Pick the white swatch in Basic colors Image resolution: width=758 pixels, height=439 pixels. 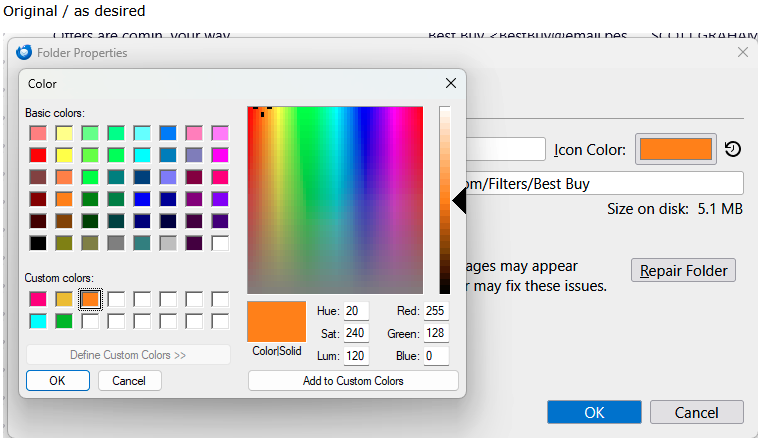[220, 242]
